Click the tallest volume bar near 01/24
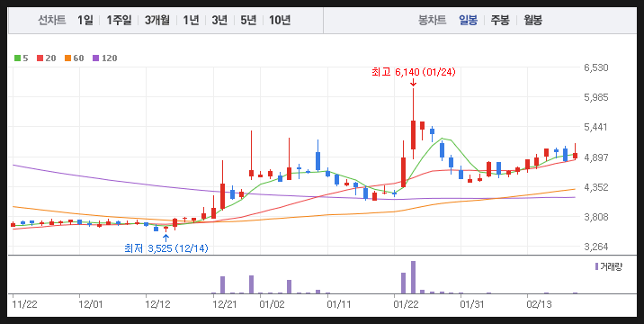Screen dimensions: 644x324 (x=413, y=277)
